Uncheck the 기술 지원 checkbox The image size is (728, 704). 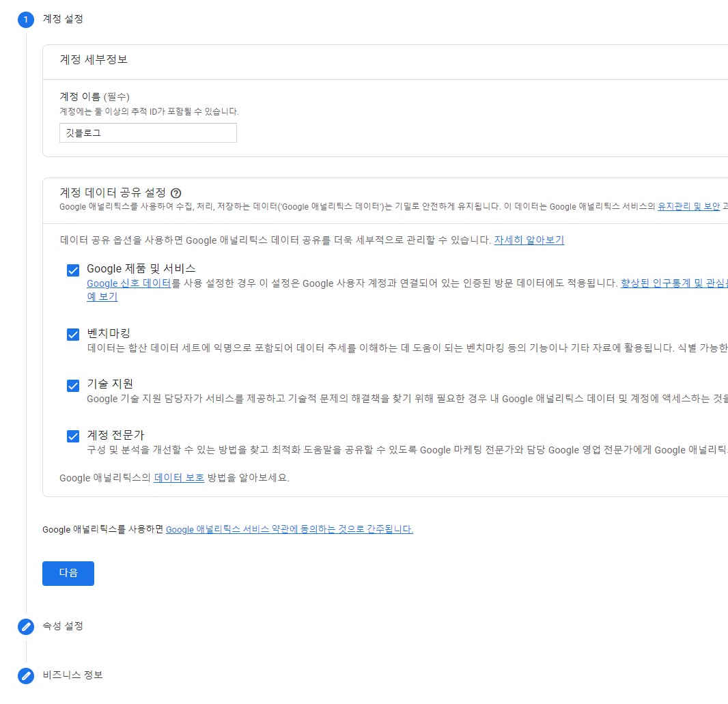click(72, 386)
